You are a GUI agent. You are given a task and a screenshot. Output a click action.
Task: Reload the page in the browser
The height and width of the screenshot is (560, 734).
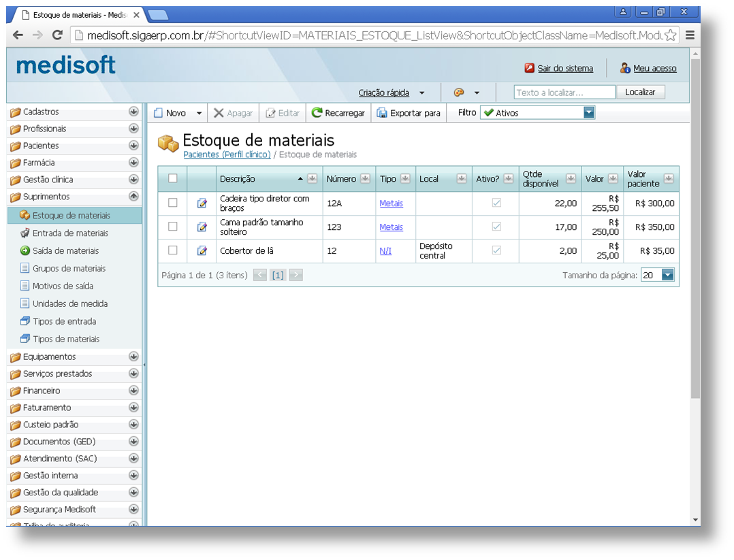coord(57,35)
